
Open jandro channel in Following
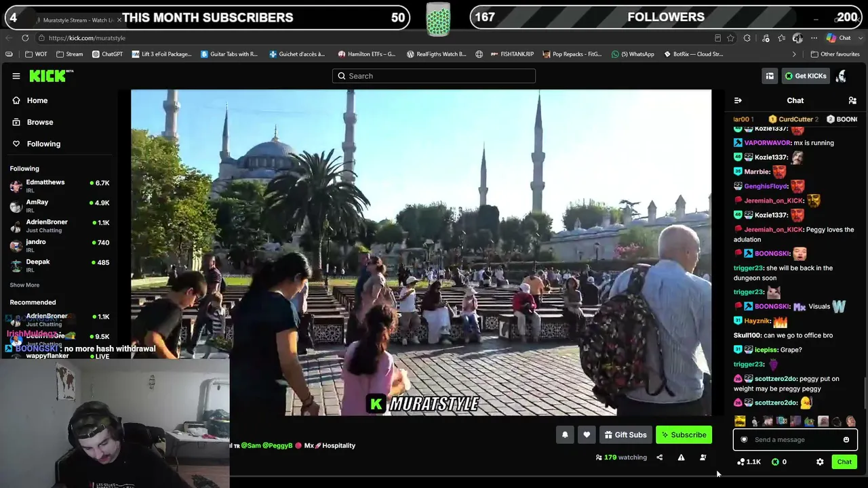[x=59, y=245]
